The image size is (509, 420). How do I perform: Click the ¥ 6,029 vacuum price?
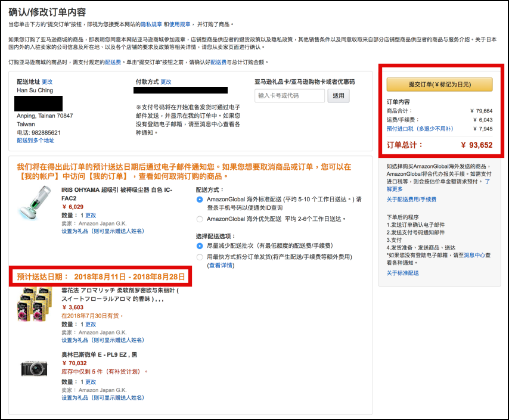(x=72, y=207)
